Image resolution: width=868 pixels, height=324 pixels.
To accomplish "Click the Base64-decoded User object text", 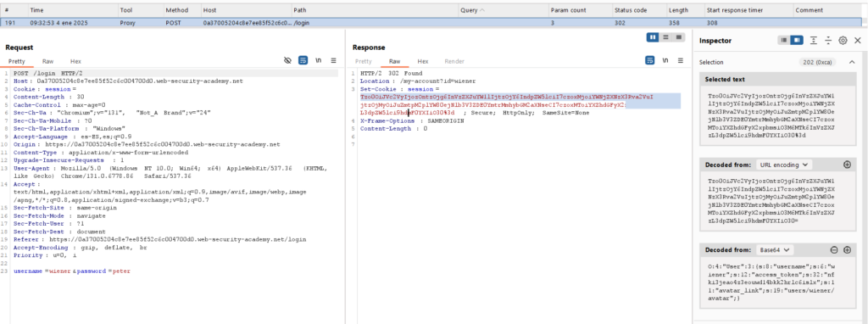I will (777, 282).
